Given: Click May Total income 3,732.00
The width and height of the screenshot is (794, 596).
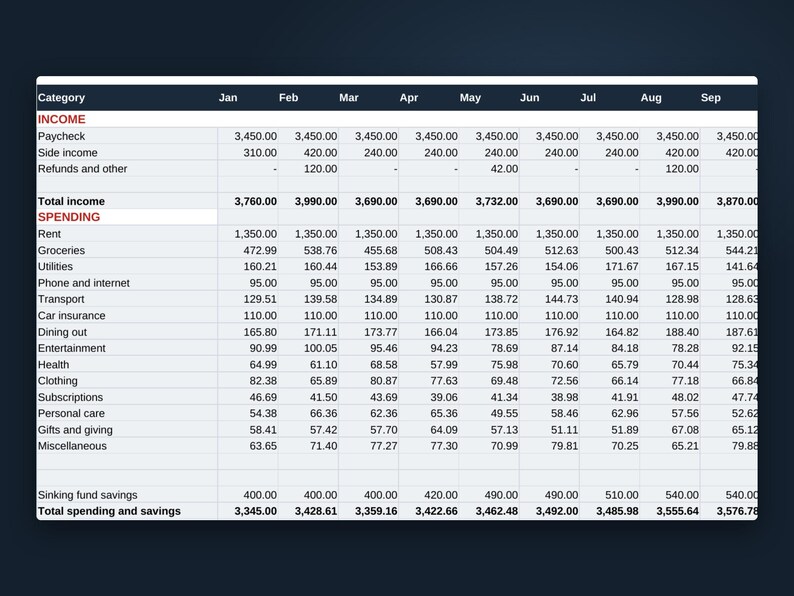Looking at the screenshot, I should (x=489, y=202).
